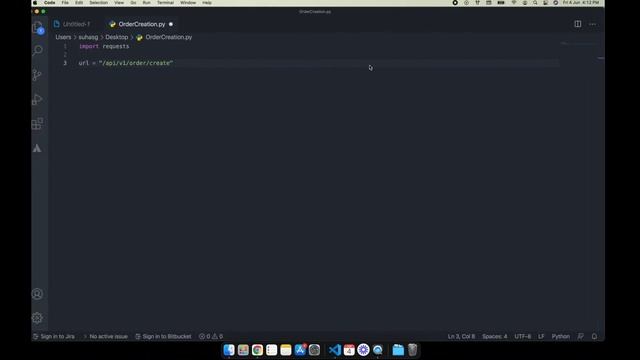Open the Extensions view

pos(37,124)
